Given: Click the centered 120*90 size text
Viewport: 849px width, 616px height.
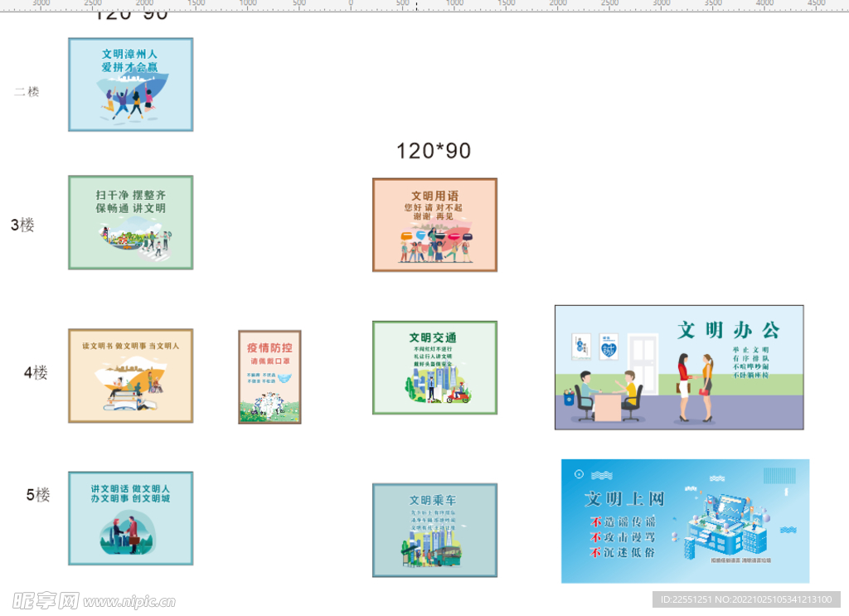Looking at the screenshot, I should pyautogui.click(x=434, y=151).
